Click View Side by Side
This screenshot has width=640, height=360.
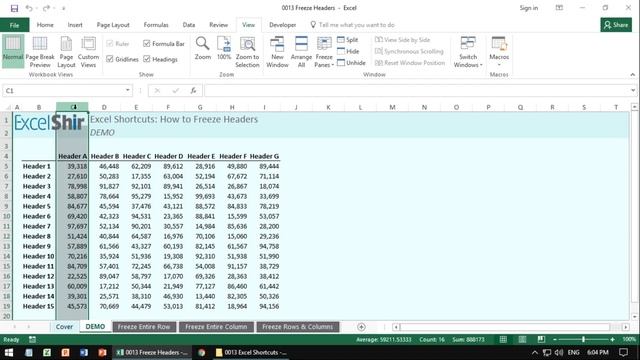click(x=402, y=40)
